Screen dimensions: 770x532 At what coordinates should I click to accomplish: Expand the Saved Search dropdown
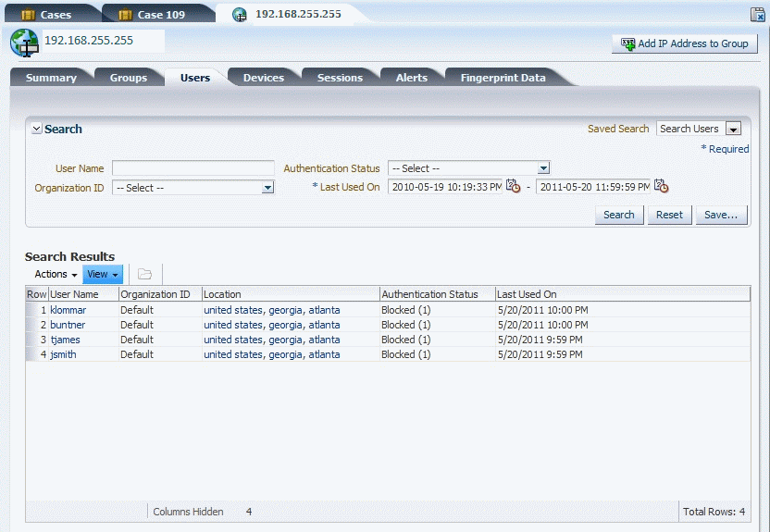(733, 130)
